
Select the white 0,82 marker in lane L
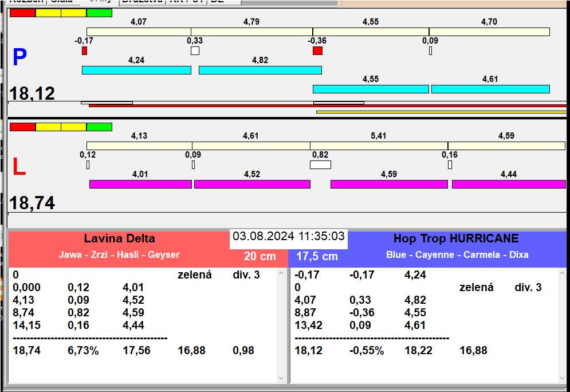(320, 165)
